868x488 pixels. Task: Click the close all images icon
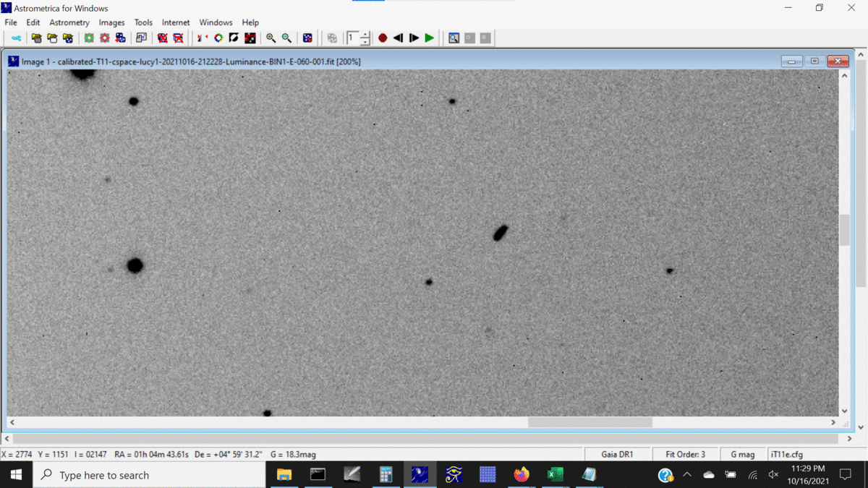[178, 38]
